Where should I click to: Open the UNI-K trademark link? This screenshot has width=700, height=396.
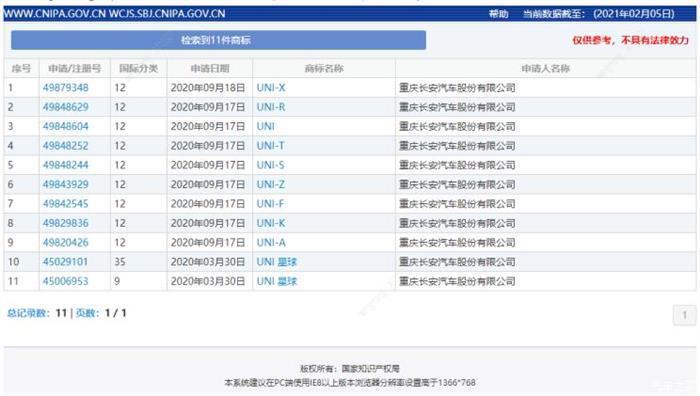click(271, 223)
